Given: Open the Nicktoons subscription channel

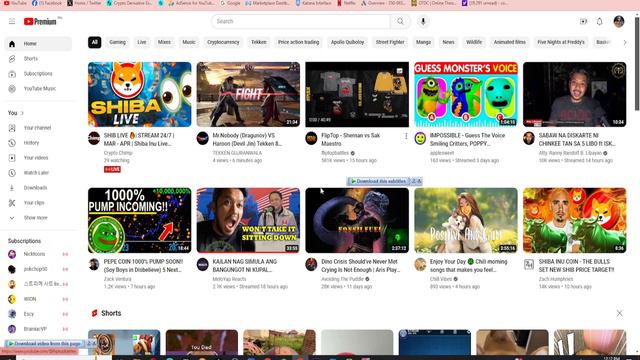Looking at the screenshot, I should coord(38,254).
